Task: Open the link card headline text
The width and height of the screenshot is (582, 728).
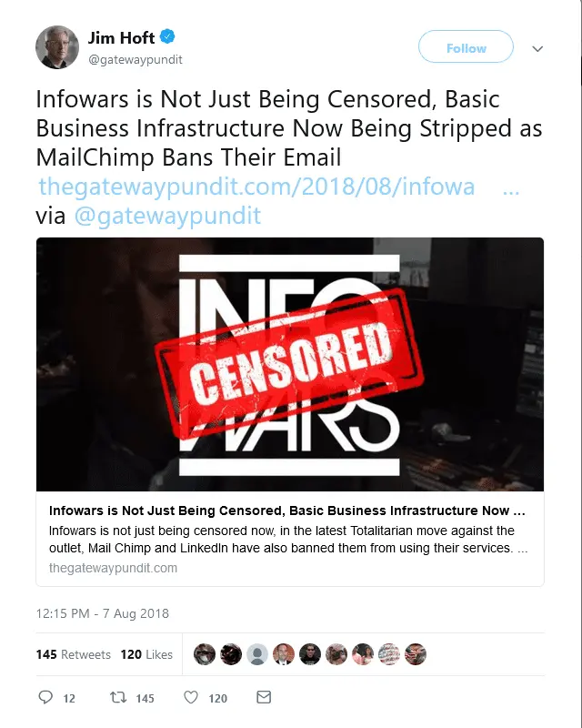Action: pyautogui.click(x=287, y=511)
